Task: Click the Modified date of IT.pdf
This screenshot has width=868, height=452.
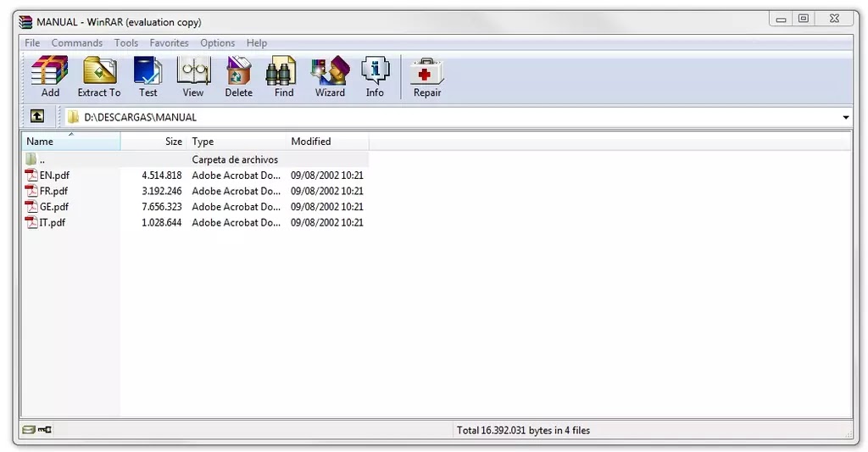Action: pyautogui.click(x=327, y=222)
